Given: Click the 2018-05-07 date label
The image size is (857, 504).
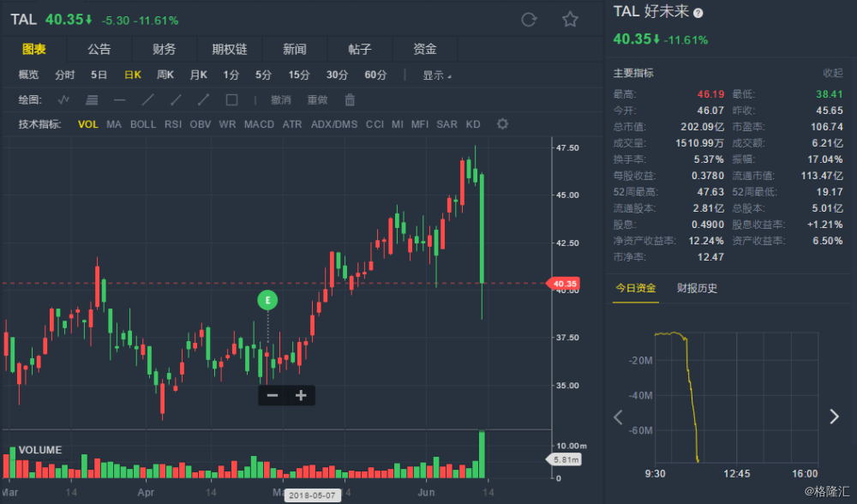Looking at the screenshot, I should 312,495.
